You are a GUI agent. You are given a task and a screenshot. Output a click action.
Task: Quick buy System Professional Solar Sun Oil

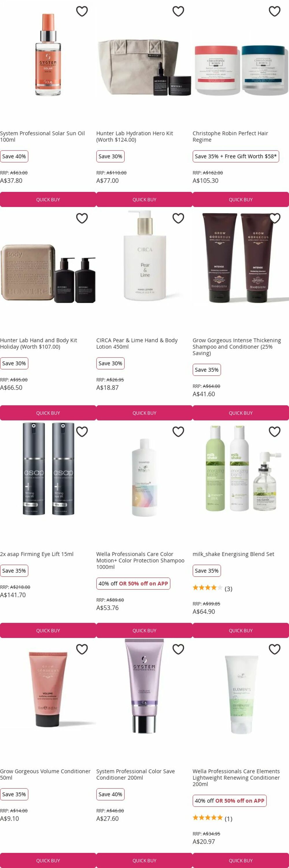click(48, 199)
